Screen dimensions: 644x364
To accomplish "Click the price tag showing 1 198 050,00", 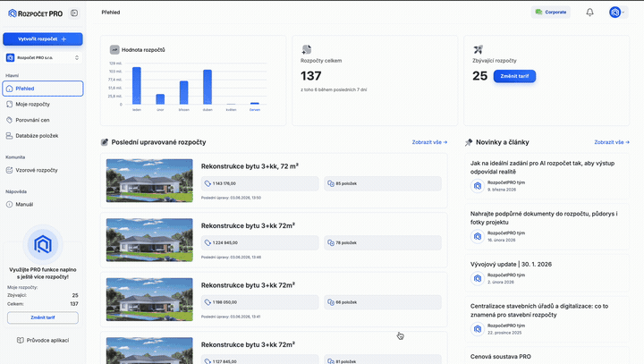I will tap(260, 302).
